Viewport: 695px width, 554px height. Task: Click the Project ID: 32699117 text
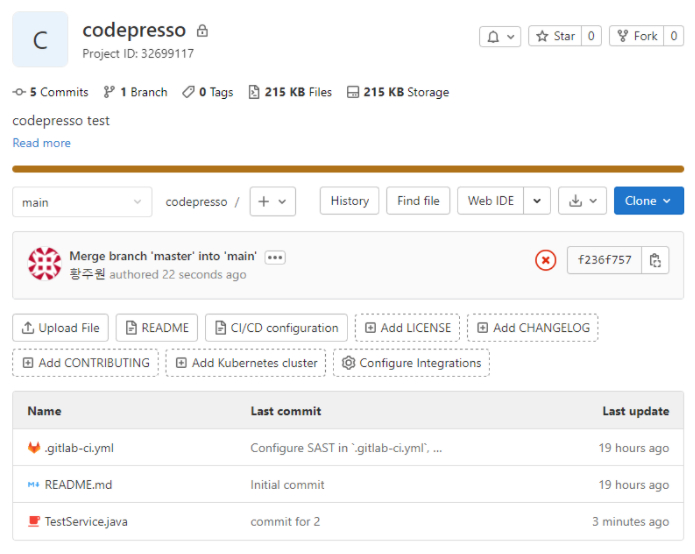pos(138,54)
